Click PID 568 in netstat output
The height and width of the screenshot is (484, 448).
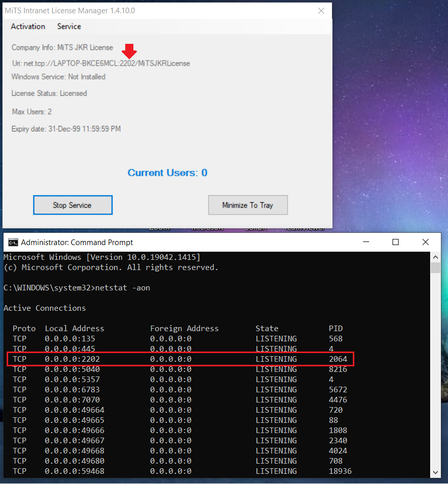pos(335,339)
